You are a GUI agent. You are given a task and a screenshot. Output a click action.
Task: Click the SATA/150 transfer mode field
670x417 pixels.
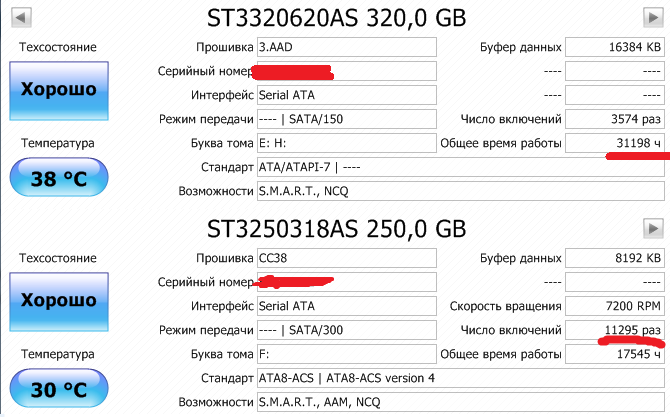[347, 119]
